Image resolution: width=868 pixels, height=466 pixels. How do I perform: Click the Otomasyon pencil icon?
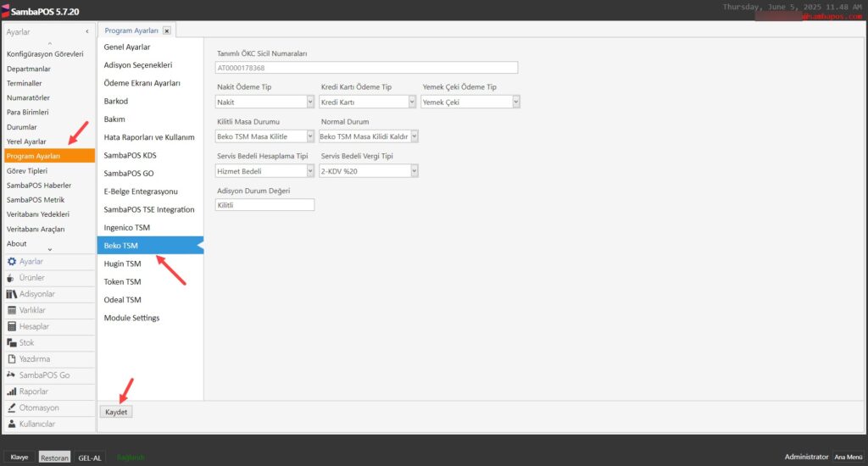pyautogui.click(x=11, y=408)
